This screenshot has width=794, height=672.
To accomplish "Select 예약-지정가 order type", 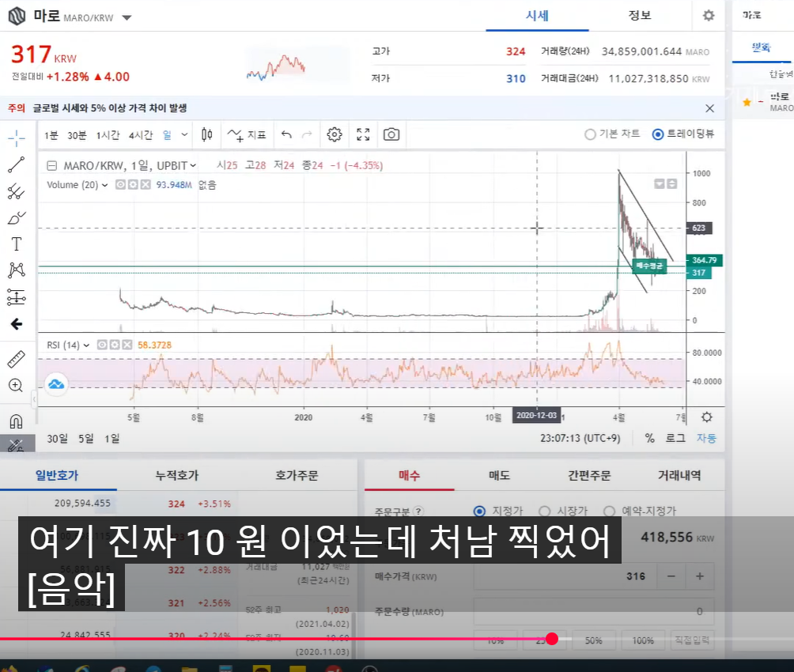I will pyautogui.click(x=640, y=511).
